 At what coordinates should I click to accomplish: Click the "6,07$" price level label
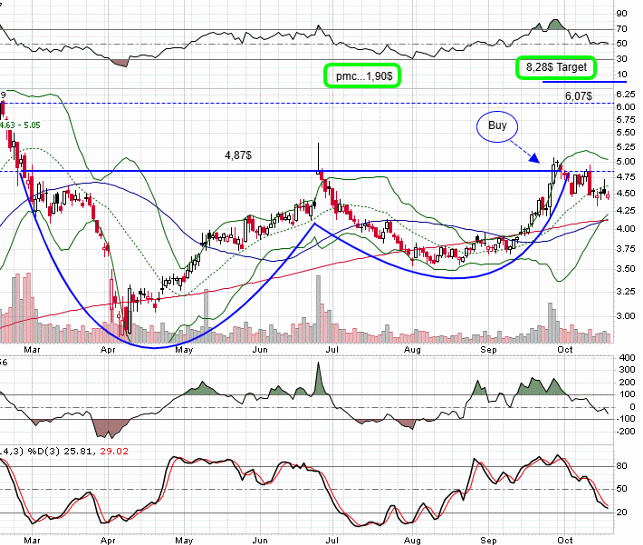click(x=578, y=96)
